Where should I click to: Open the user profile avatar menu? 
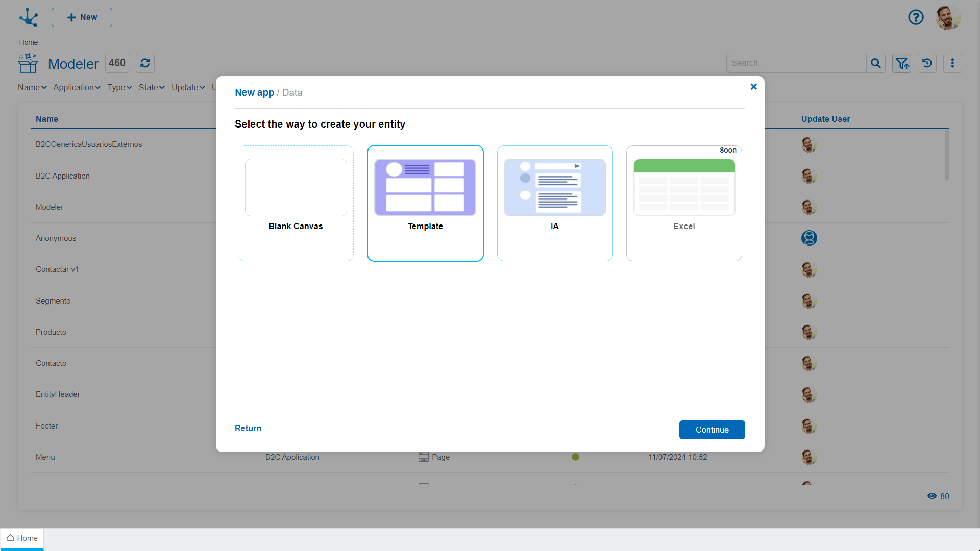948,18
